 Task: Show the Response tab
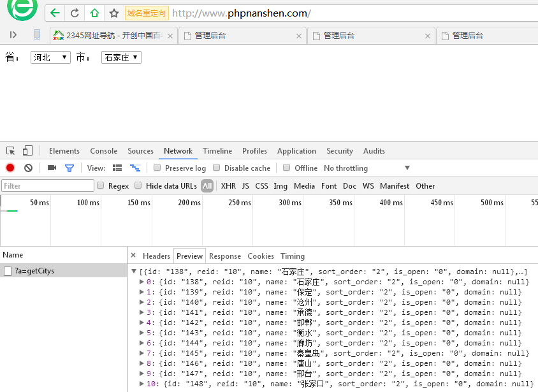click(225, 256)
